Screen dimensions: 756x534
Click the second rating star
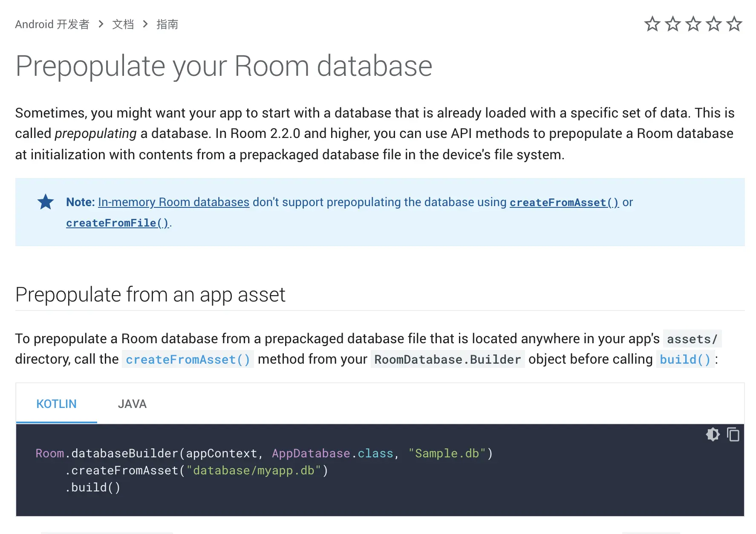click(672, 24)
